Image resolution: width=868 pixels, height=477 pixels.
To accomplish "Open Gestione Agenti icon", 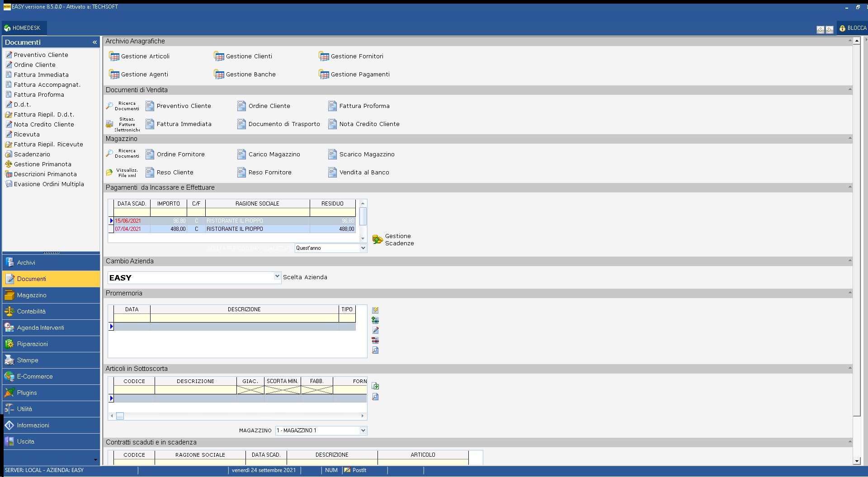I will coord(114,75).
